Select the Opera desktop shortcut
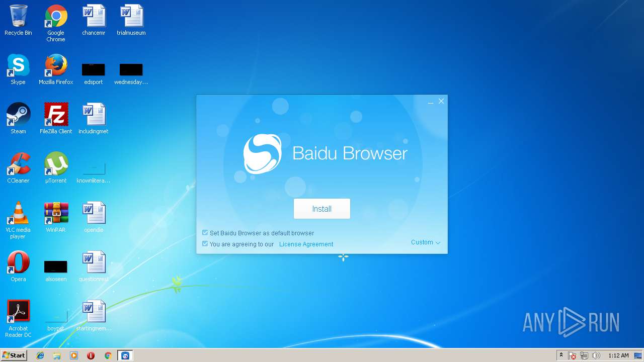 point(18,266)
